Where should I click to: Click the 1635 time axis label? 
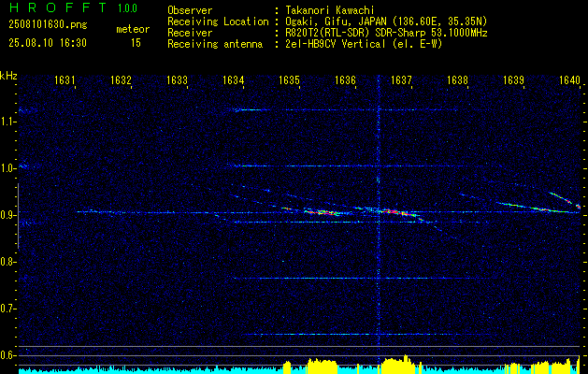click(290, 80)
